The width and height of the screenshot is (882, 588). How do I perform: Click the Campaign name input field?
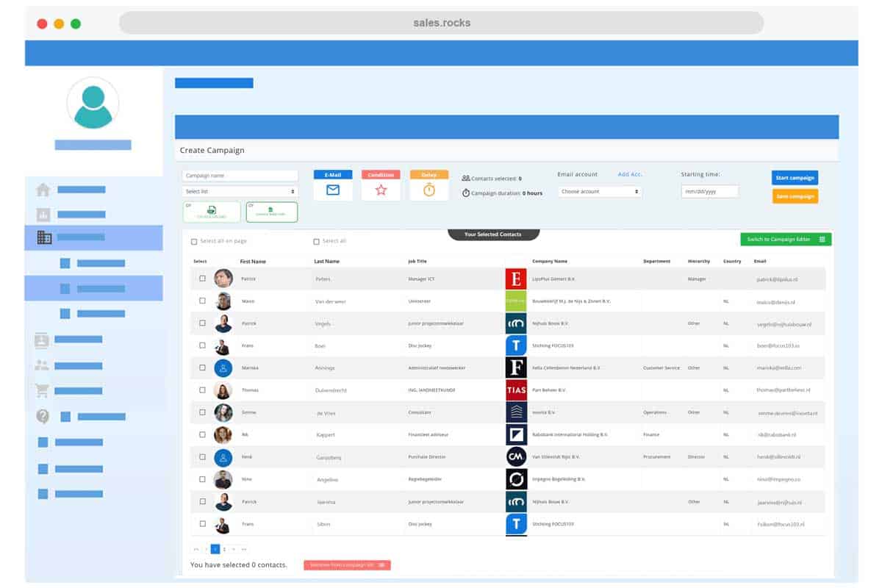click(240, 176)
